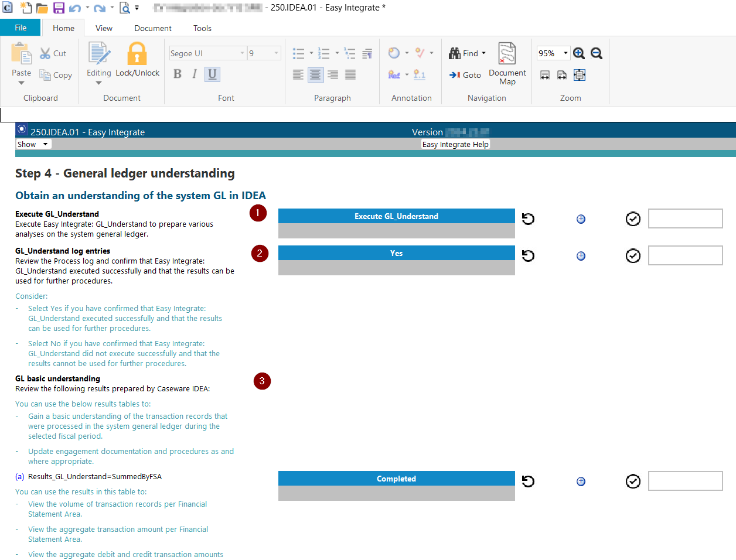Click the add icon on GL_Understand log entries row
The image size is (736, 560).
(x=581, y=256)
